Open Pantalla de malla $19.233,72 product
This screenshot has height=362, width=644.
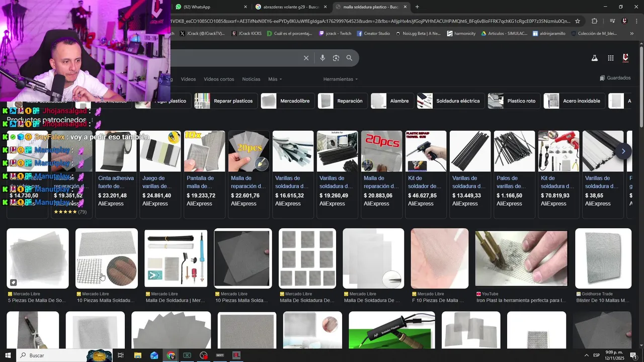[204, 174]
